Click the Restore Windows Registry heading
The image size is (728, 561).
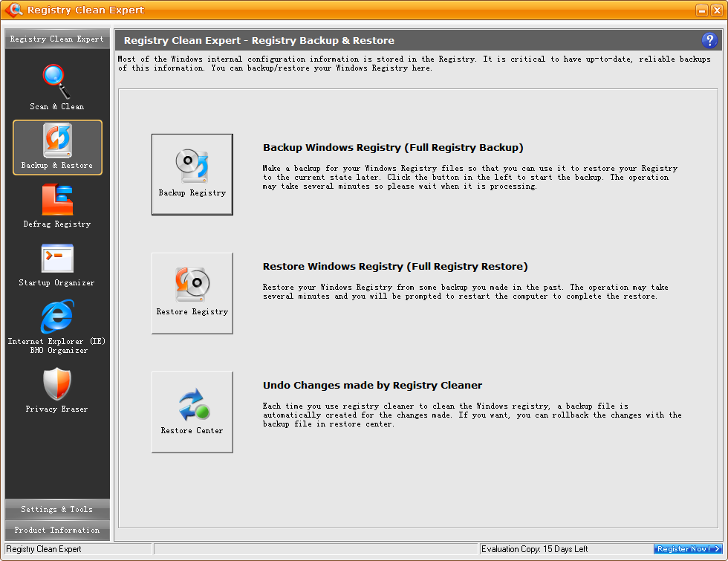tap(394, 267)
